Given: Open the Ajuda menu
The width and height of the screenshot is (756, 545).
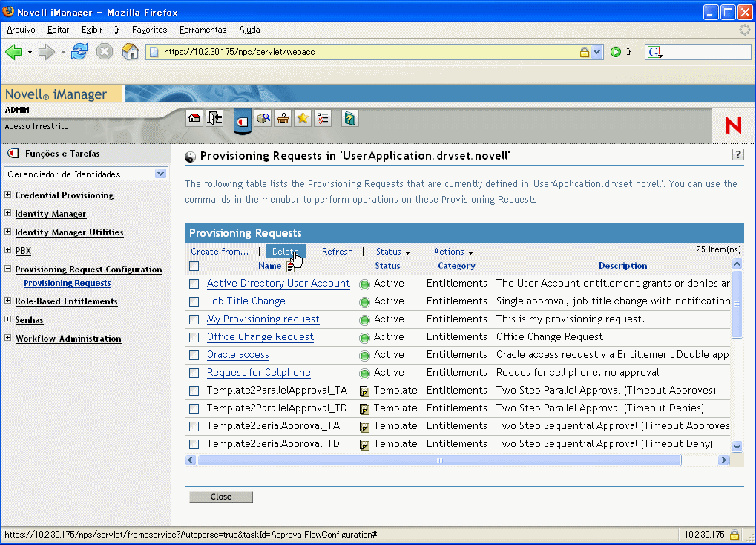Looking at the screenshot, I should (x=249, y=30).
